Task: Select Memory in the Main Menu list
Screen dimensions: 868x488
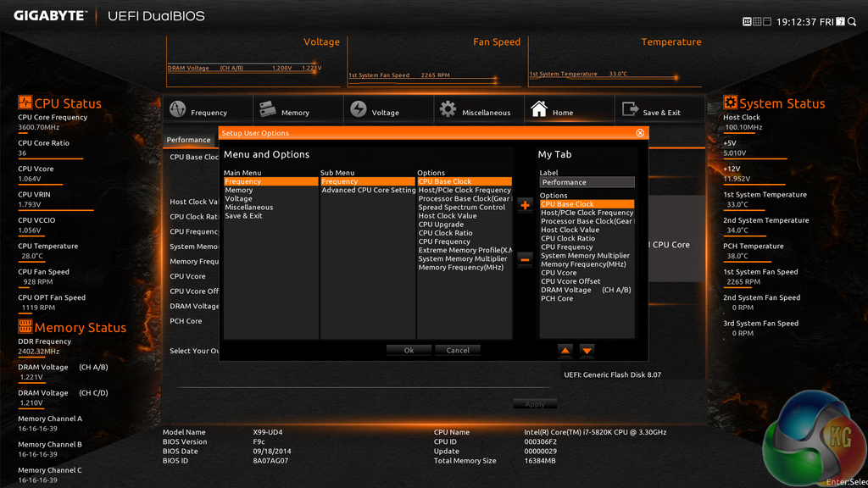Action: (x=239, y=191)
